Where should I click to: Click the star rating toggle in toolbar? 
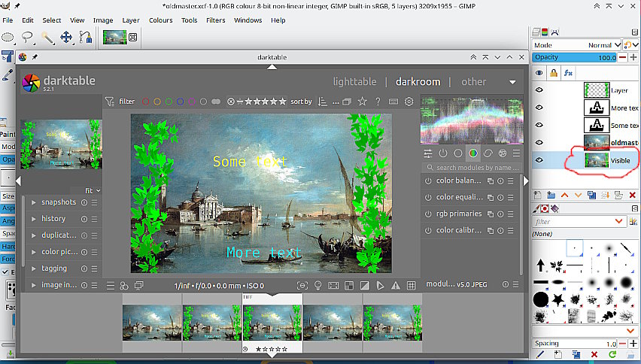coord(362,102)
